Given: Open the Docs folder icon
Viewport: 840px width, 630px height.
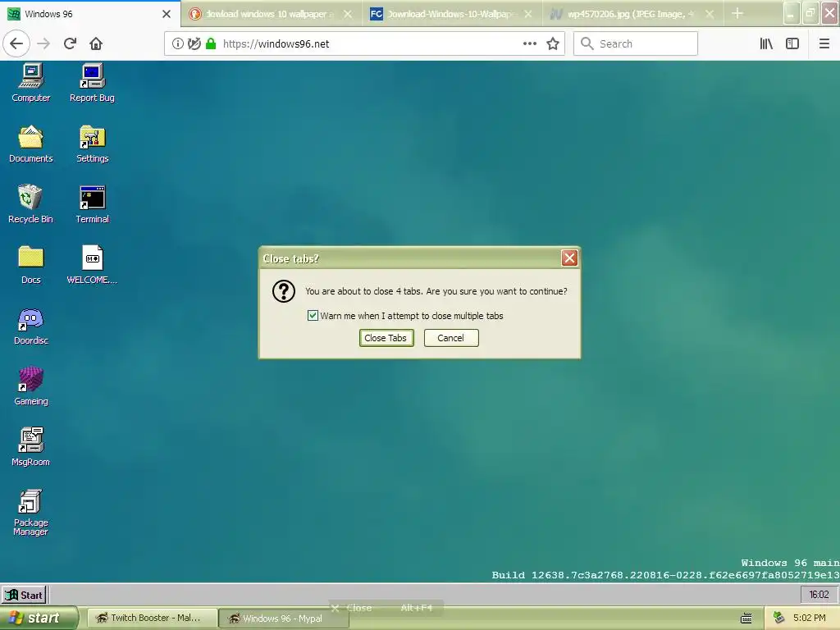Looking at the screenshot, I should (x=30, y=265).
